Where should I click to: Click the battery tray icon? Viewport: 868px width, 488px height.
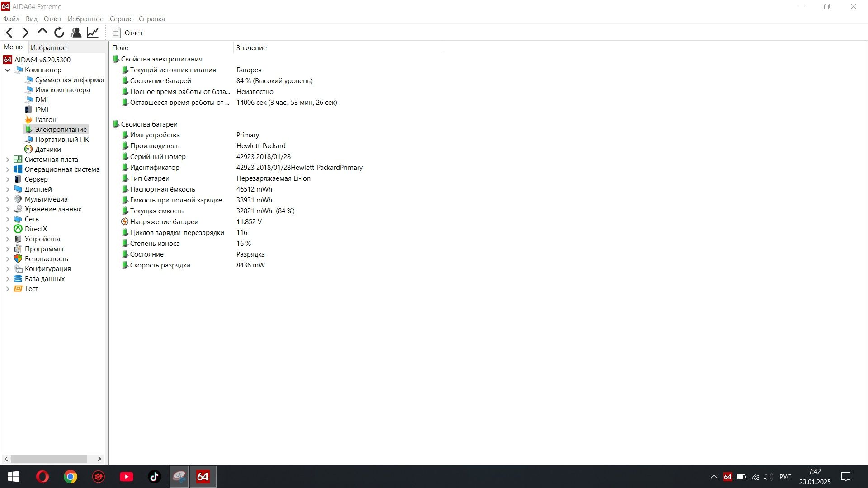coord(741,477)
